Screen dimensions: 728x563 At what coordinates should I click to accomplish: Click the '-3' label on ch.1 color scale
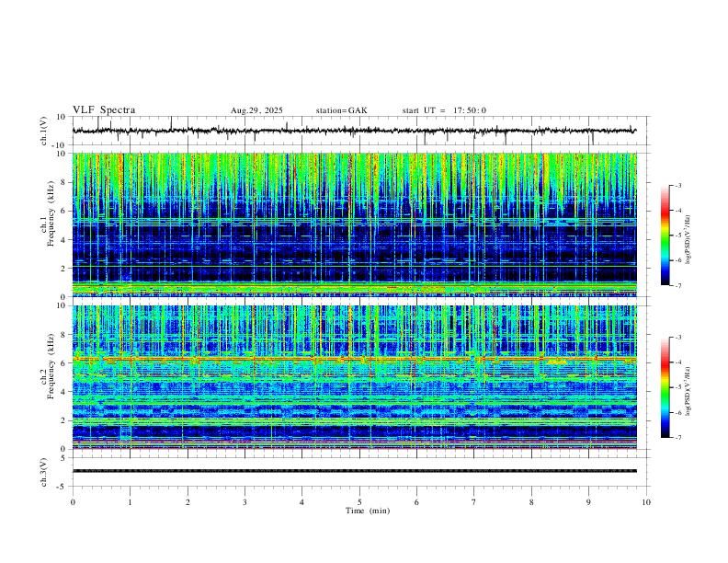[677, 185]
